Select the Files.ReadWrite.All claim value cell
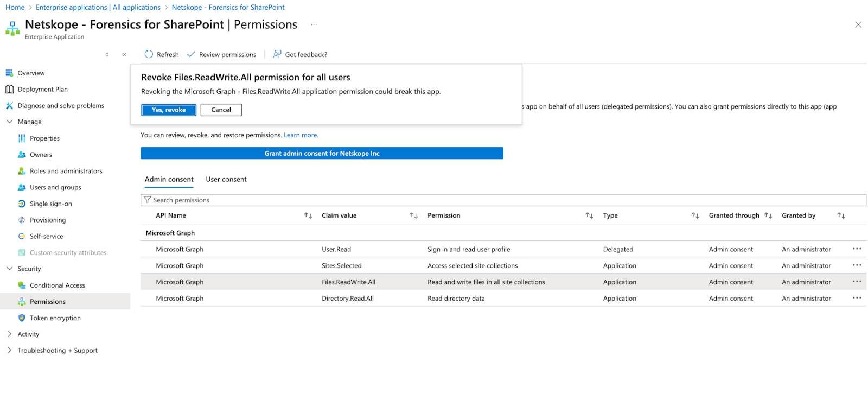This screenshot has width=868, height=419. coord(349,282)
